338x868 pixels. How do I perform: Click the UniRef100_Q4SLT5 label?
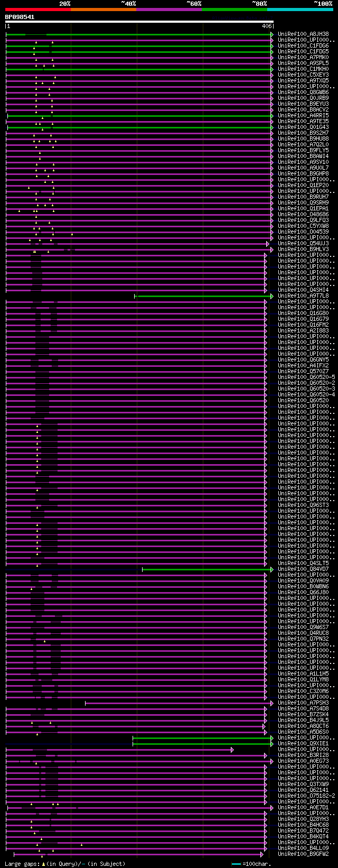[303, 564]
